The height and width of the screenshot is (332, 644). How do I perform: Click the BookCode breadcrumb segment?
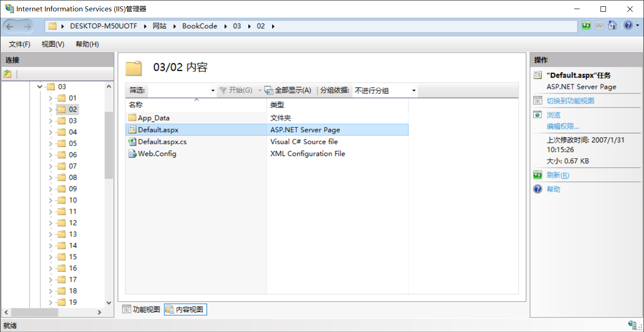(x=200, y=26)
